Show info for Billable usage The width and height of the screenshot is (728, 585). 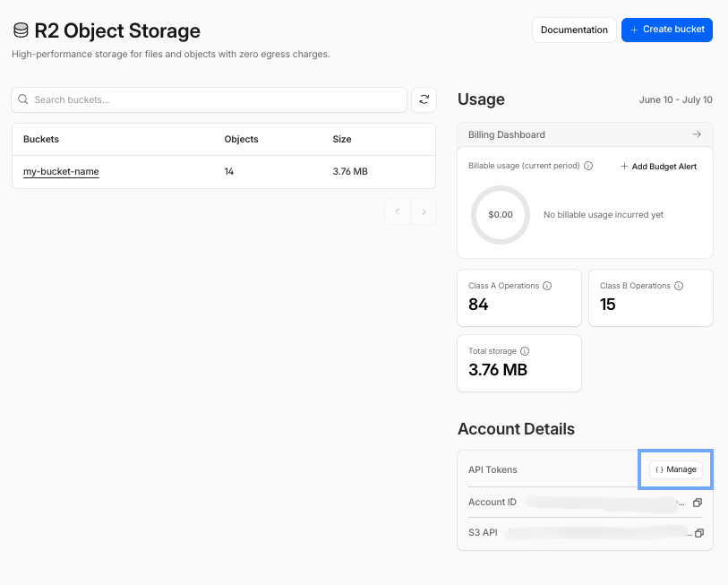pyautogui.click(x=588, y=166)
